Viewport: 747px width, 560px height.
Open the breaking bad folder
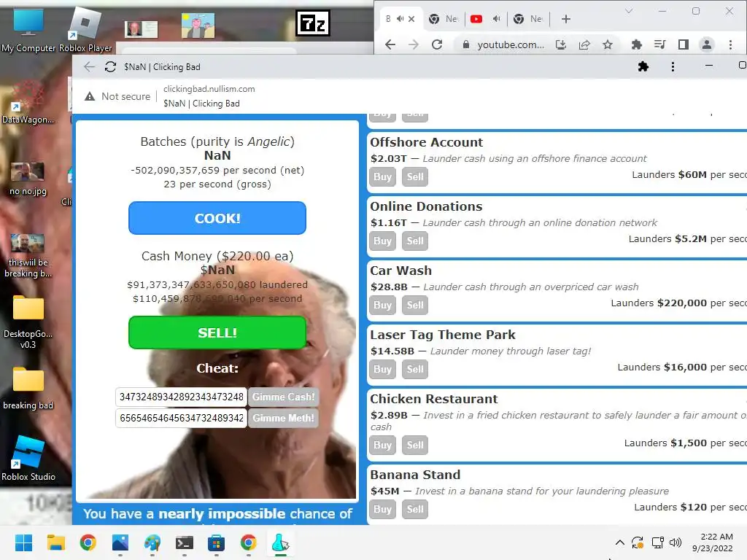(28, 388)
